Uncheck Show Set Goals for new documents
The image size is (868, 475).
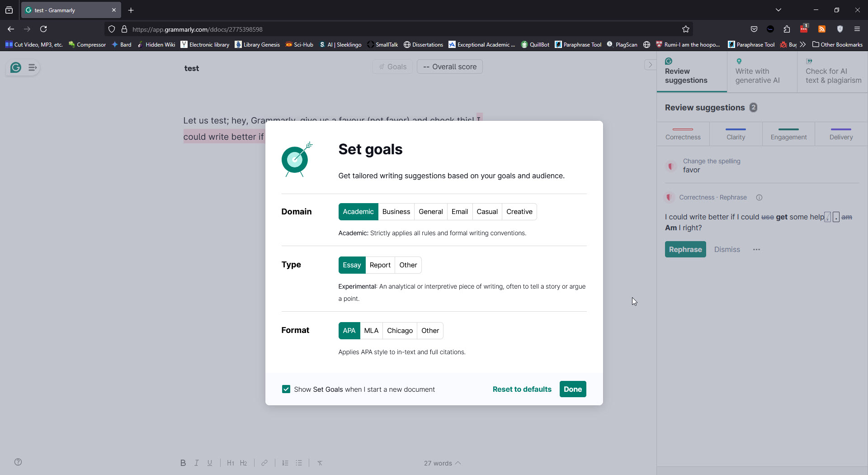286,389
